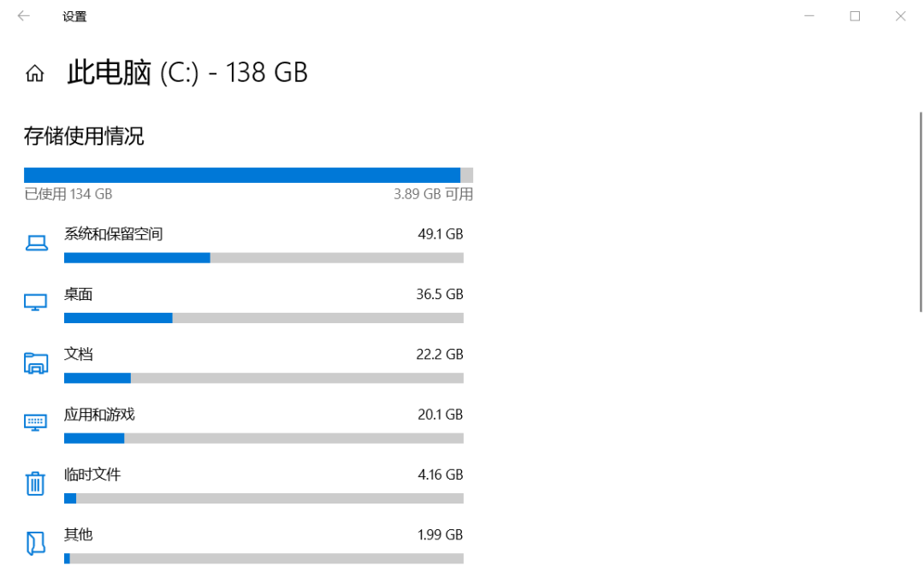Click the 49.1 GB usage bar
This screenshot has height=583, width=924.
click(x=264, y=258)
